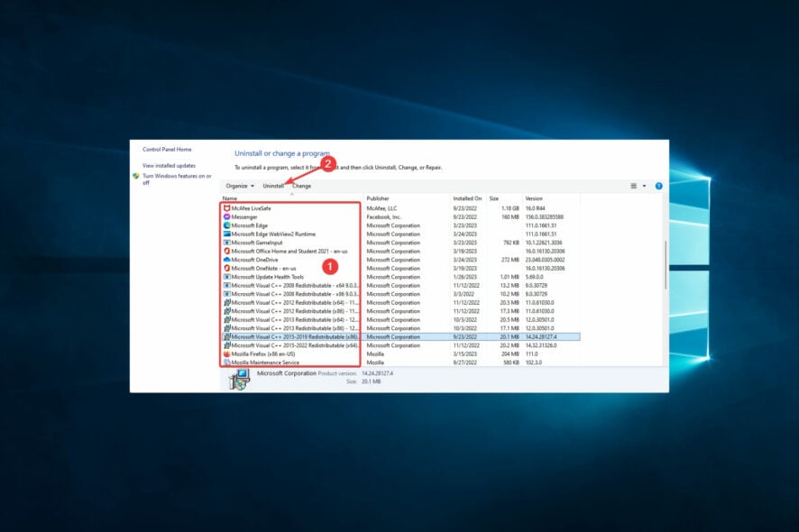
Task: Click the Visual C++ 2015-2022 (x64) icon
Action: pos(226,345)
